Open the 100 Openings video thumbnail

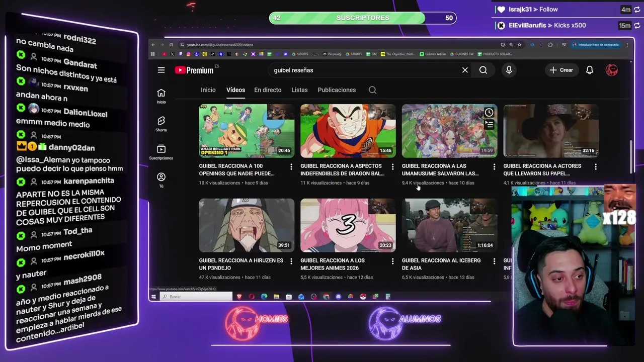tap(247, 131)
